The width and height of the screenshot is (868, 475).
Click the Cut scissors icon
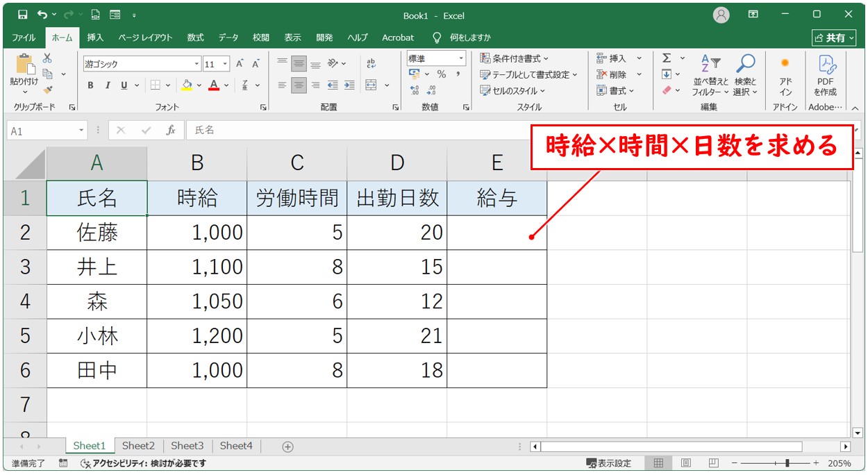tap(48, 58)
